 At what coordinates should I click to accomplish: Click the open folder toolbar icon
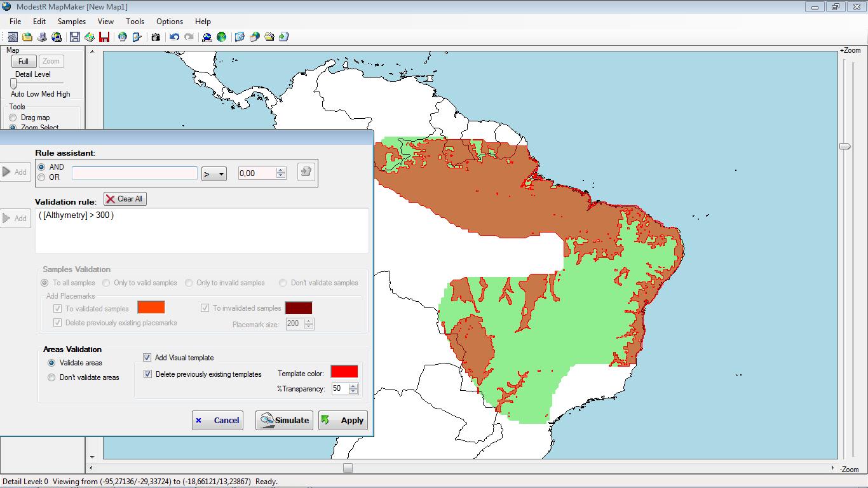(x=27, y=37)
